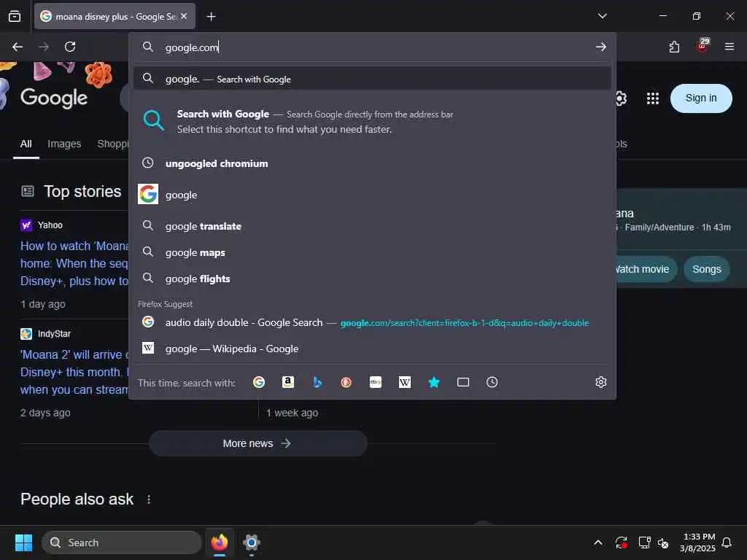Search bookmarks using the star icon
Screen dimensions: 747x560
(x=433, y=382)
